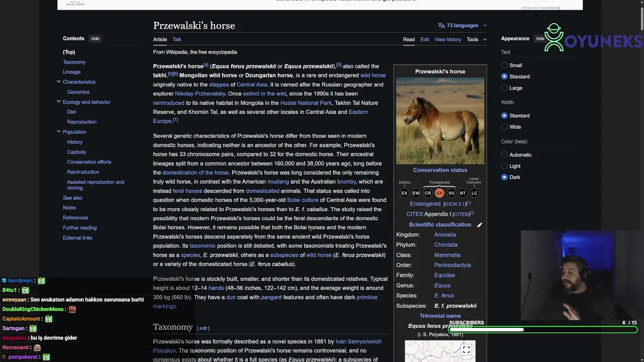Viewport: 644px width, 362px height.
Task: Go to Reproduction in contents
Action: (82, 122)
